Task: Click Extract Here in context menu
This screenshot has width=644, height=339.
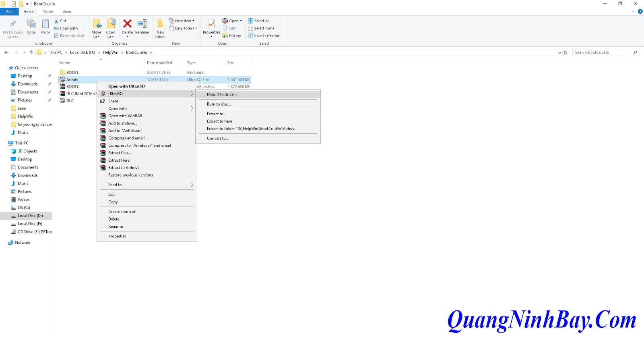Action: [x=147, y=160]
